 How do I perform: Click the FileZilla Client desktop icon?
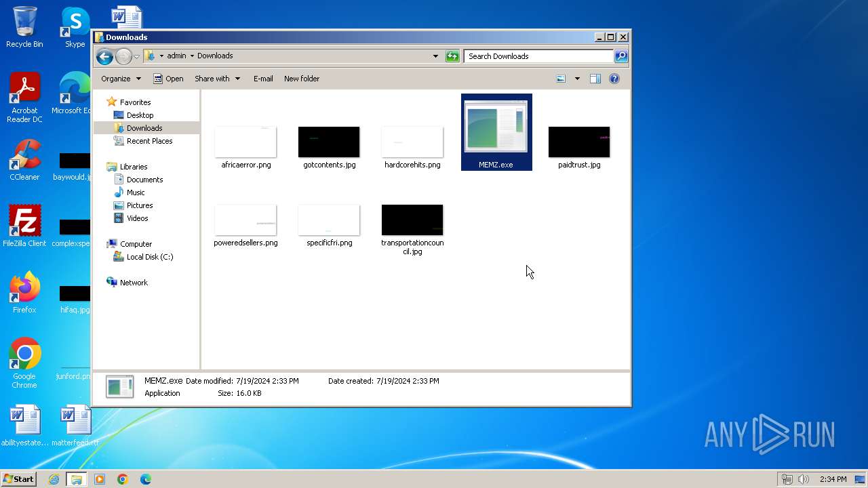coord(24,226)
